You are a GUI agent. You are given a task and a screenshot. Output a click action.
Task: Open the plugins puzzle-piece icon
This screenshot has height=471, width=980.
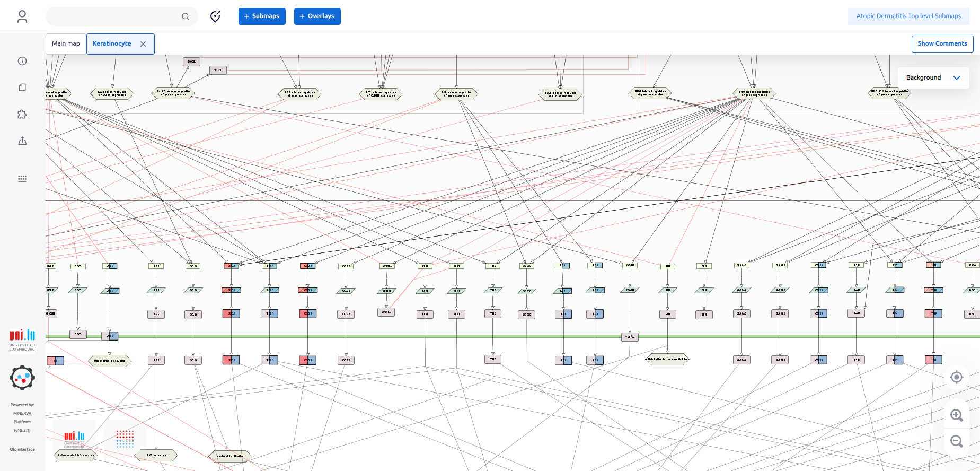[x=22, y=114]
